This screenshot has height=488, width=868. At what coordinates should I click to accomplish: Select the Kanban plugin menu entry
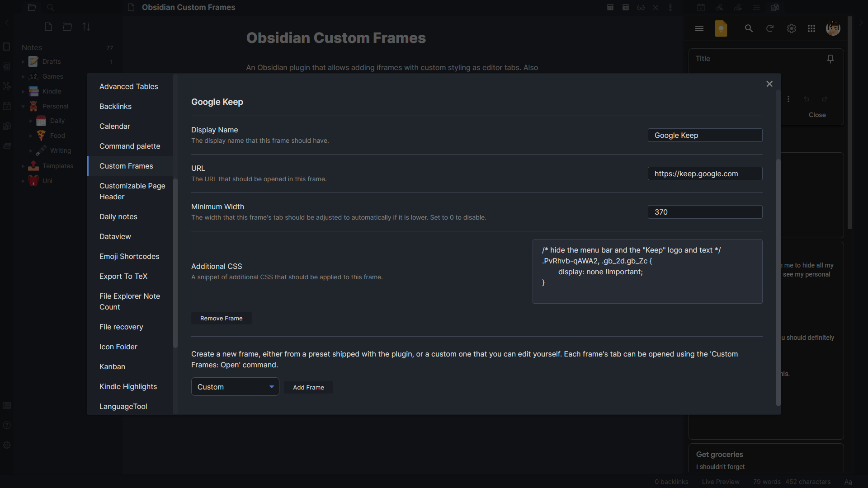(x=112, y=366)
